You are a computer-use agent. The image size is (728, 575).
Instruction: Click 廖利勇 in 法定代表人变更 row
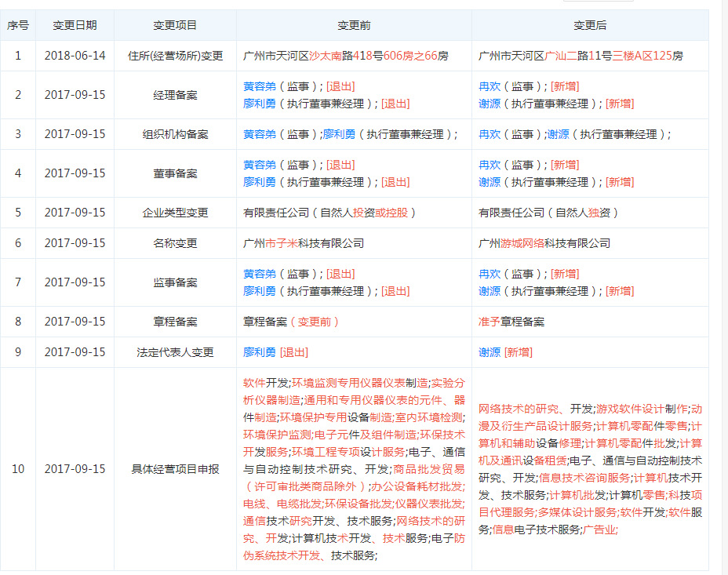[x=260, y=352]
